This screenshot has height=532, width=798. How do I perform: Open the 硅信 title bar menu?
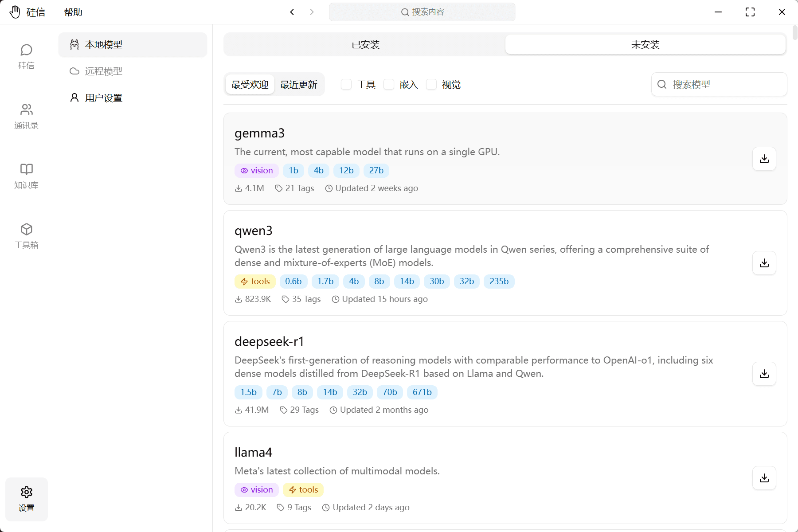(36, 12)
